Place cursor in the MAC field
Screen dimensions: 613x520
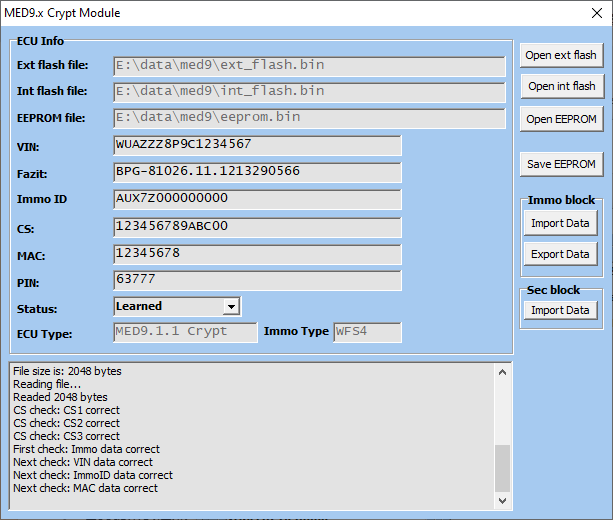(x=257, y=254)
